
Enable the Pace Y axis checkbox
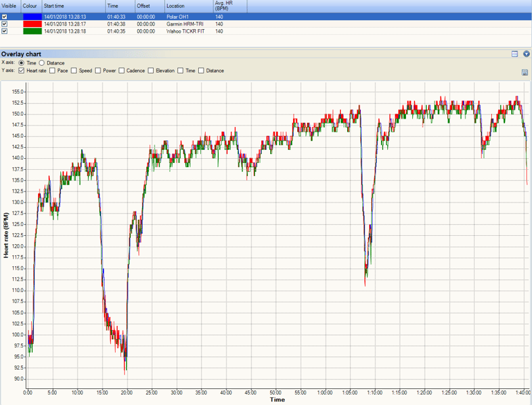point(52,70)
